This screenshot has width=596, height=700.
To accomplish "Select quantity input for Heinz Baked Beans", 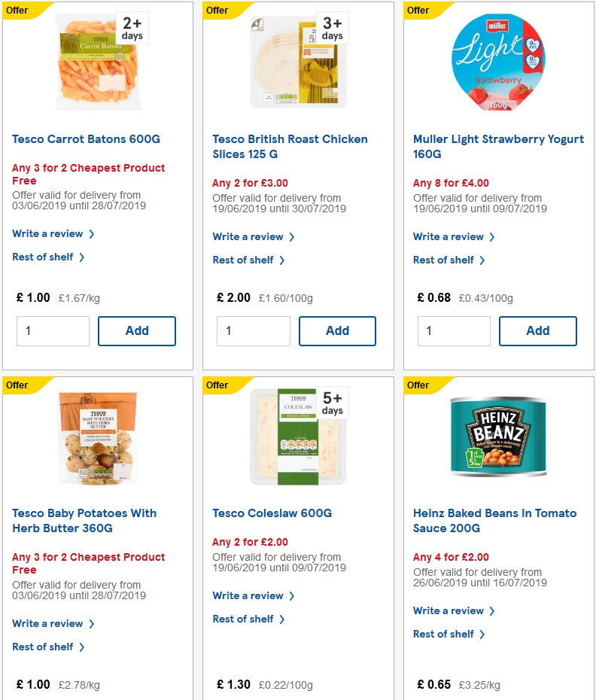I will pos(454,698).
